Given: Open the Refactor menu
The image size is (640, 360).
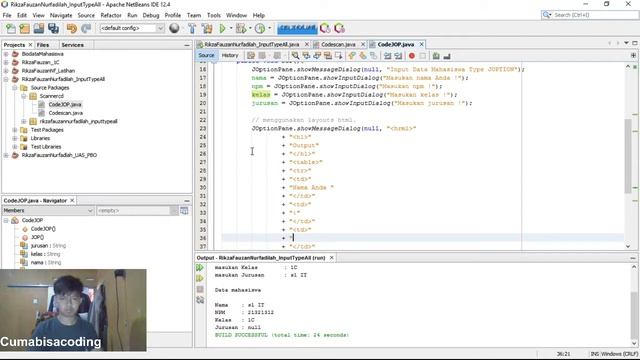Looking at the screenshot, I should 111,15.
